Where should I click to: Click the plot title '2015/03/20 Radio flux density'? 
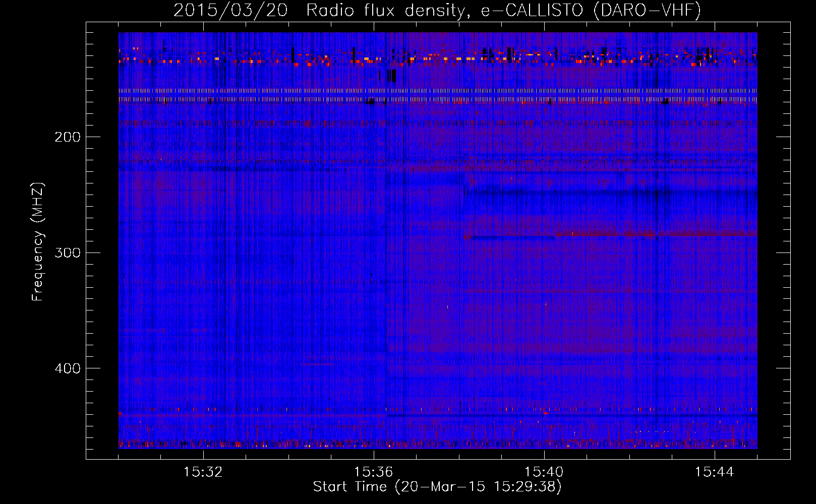437,10
